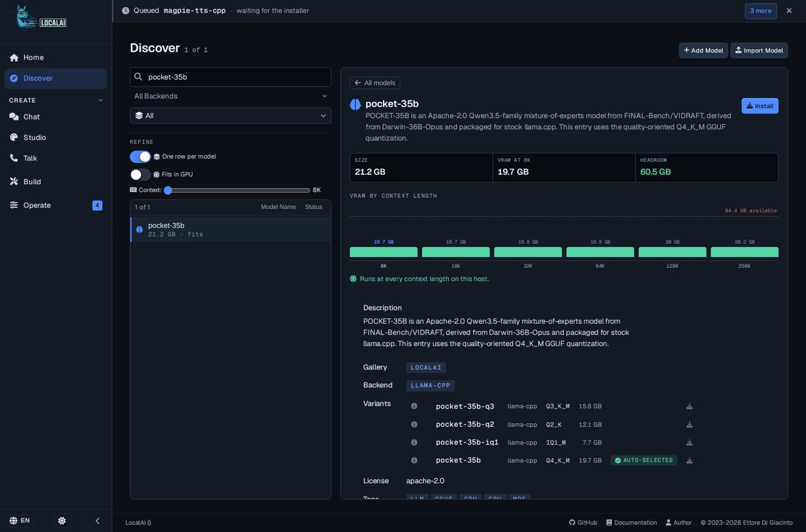This screenshot has width=806, height=532.
Task: Download the pocket-35b-q3 variant
Action: [689, 406]
